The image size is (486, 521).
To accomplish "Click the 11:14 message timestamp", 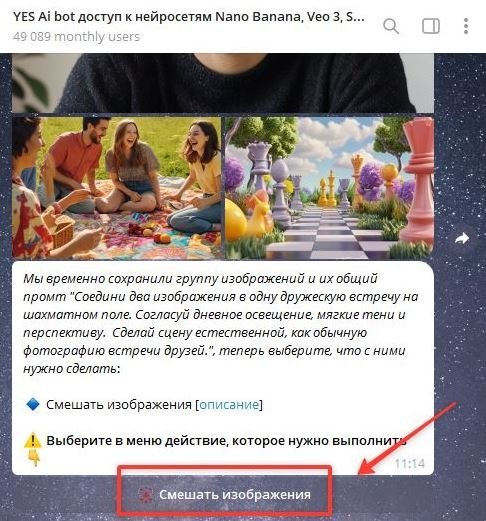I will (x=410, y=463).
